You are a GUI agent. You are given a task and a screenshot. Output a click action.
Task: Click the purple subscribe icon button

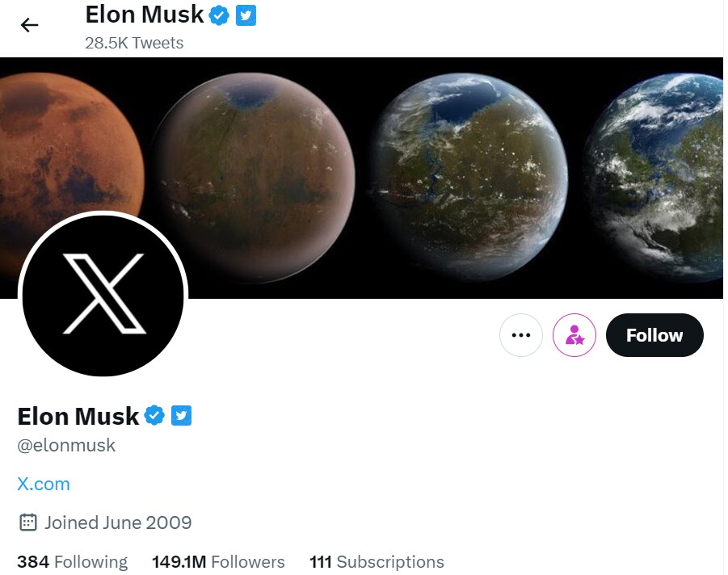point(574,335)
